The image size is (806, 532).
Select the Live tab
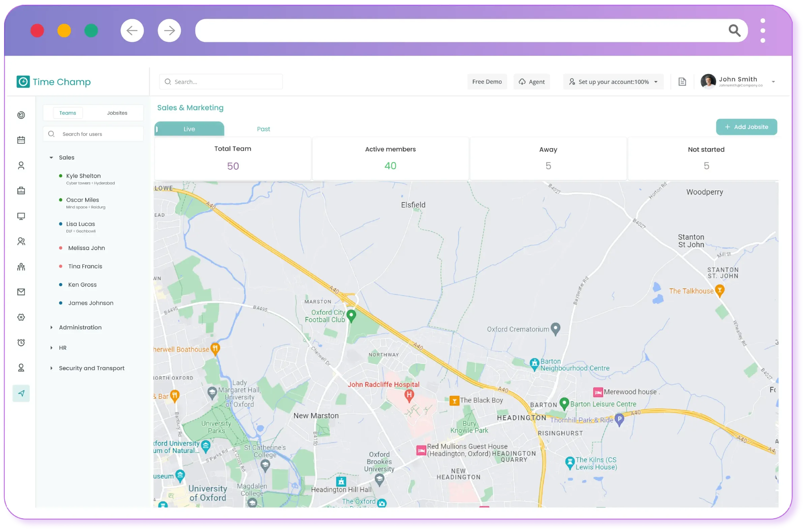tap(189, 129)
